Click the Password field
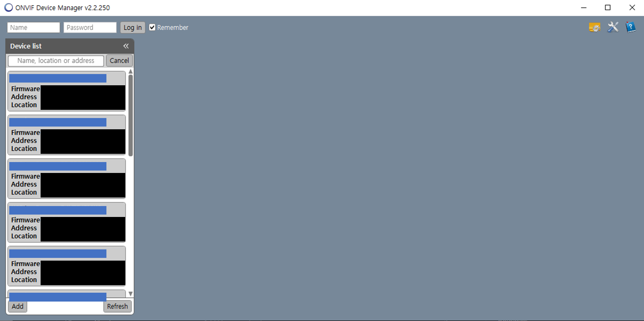This screenshot has width=644, height=321. pyautogui.click(x=90, y=28)
